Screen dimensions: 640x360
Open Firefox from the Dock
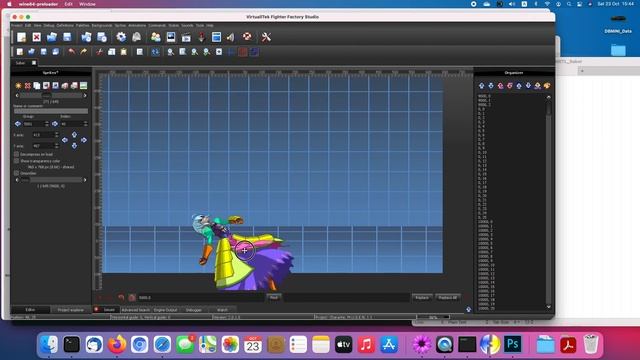(x=117, y=344)
